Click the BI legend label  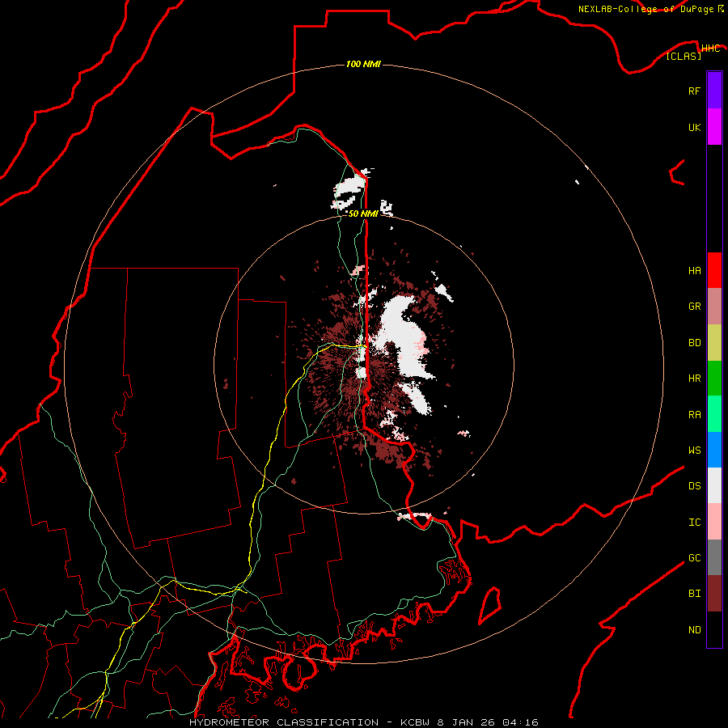[694, 594]
